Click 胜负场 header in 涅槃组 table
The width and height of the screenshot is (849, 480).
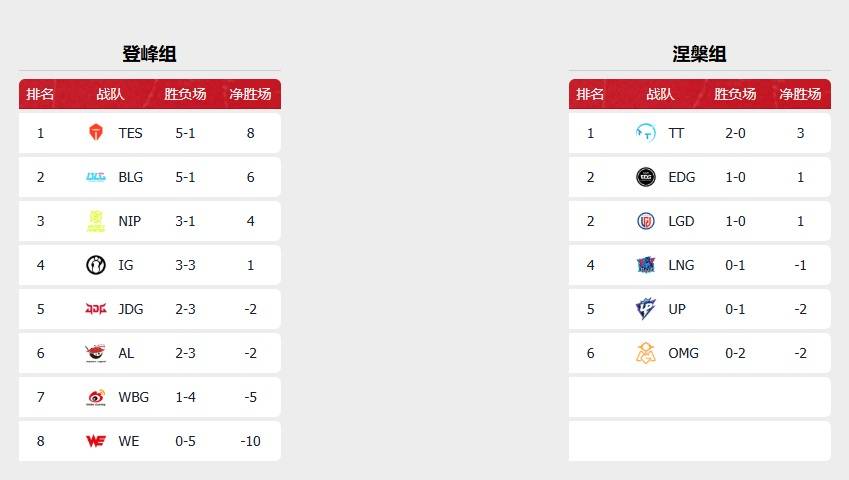tap(735, 94)
